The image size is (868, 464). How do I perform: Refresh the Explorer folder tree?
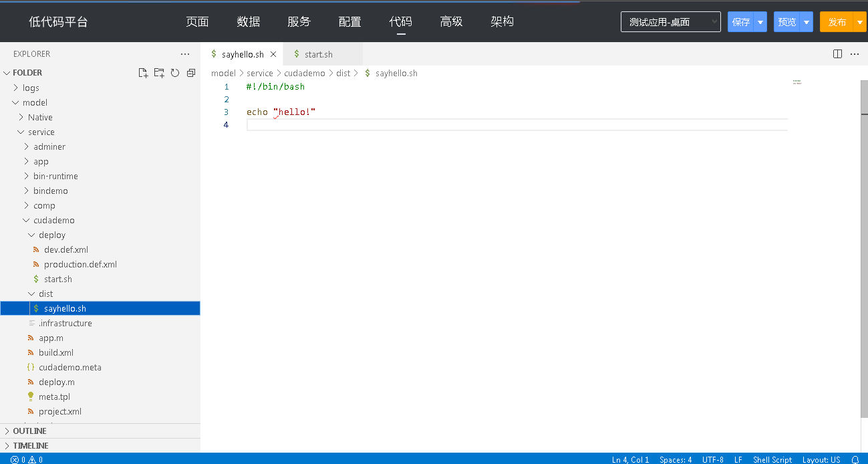pyautogui.click(x=175, y=73)
